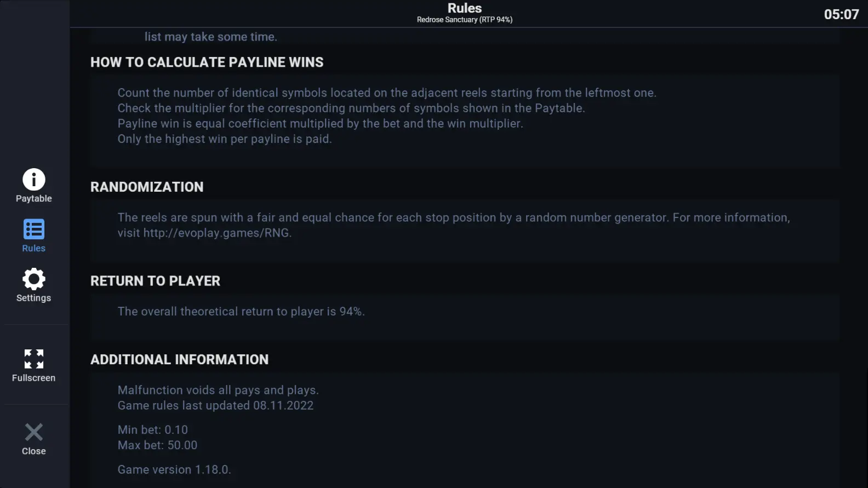Click the Rules text label in sidebar

tap(34, 248)
